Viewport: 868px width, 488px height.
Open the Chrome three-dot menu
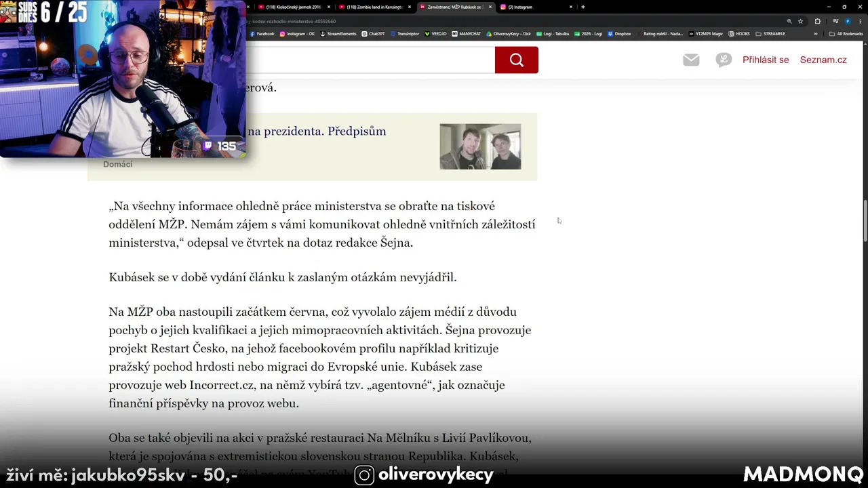(860, 21)
